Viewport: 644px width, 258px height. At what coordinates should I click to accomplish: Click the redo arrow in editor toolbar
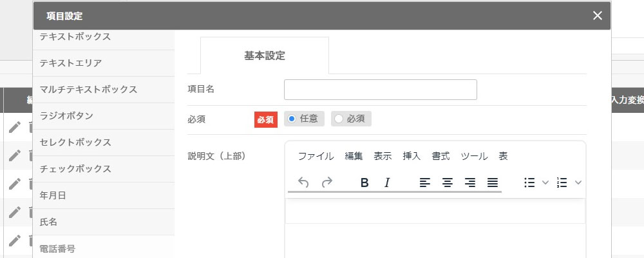point(327,183)
